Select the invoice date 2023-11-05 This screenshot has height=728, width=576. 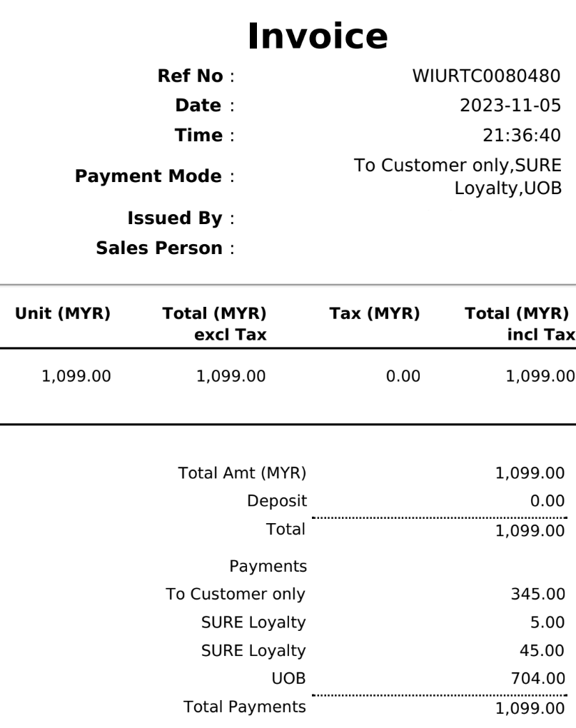[x=510, y=106]
